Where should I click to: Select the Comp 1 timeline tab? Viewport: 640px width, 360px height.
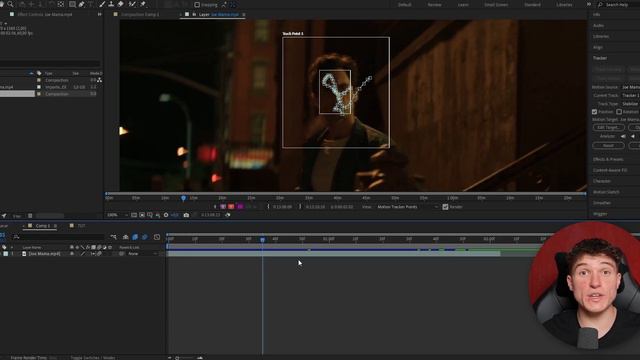click(x=42, y=226)
